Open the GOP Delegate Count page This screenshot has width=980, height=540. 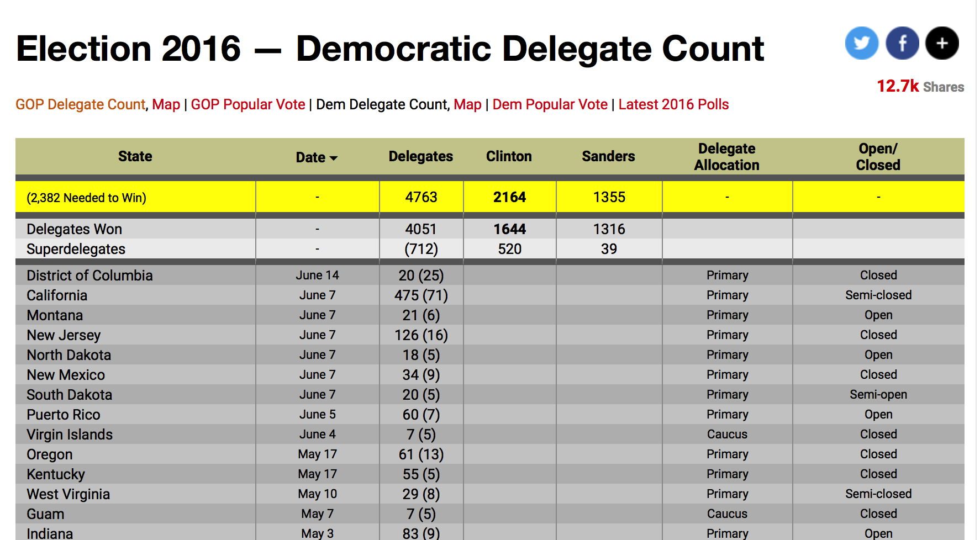(x=80, y=104)
